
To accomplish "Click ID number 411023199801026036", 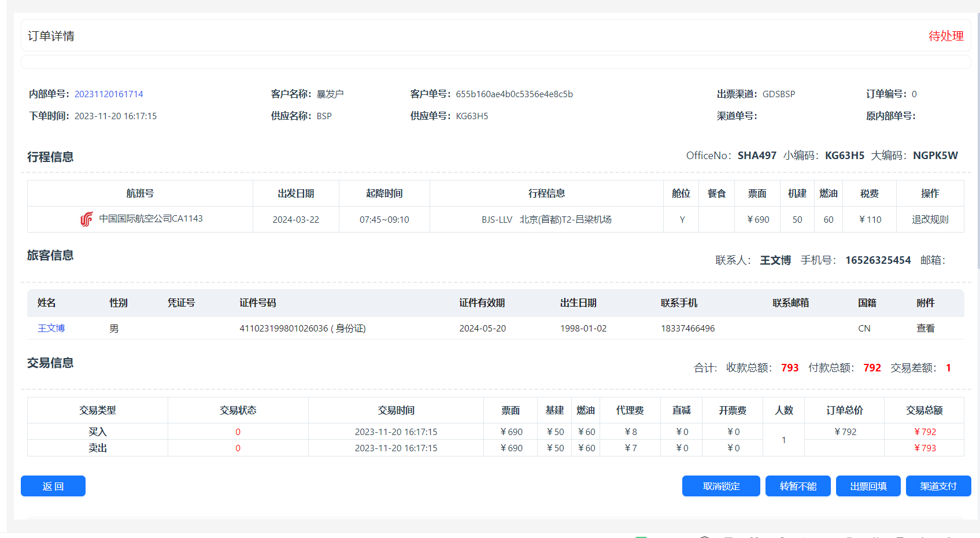I will tap(284, 328).
